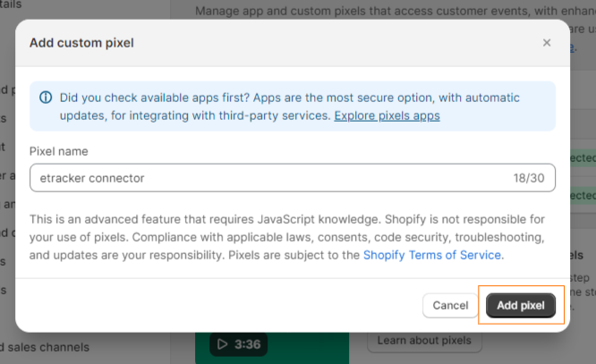Screen dimensions: 596x364
Task: Play the 3:36 video behind the dialog
Action: 238,344
